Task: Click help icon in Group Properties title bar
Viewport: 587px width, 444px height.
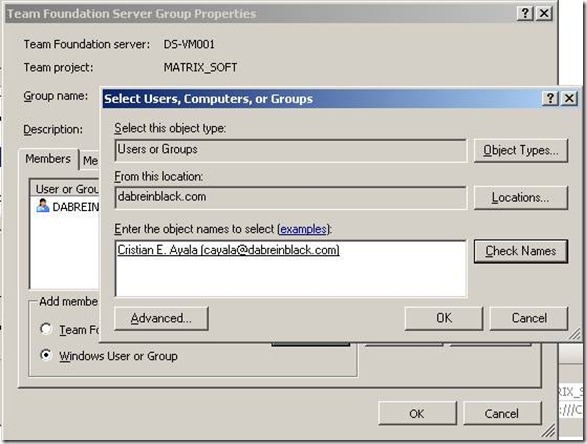Action: 525,13
